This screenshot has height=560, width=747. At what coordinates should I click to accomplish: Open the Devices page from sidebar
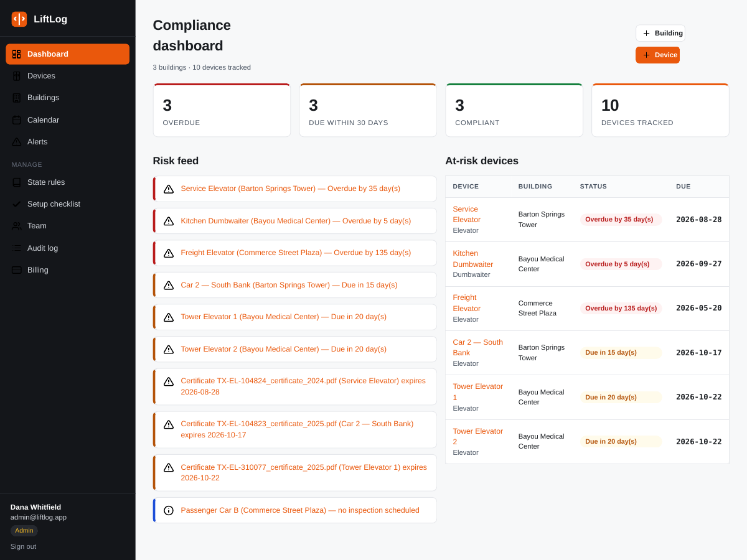(68, 76)
